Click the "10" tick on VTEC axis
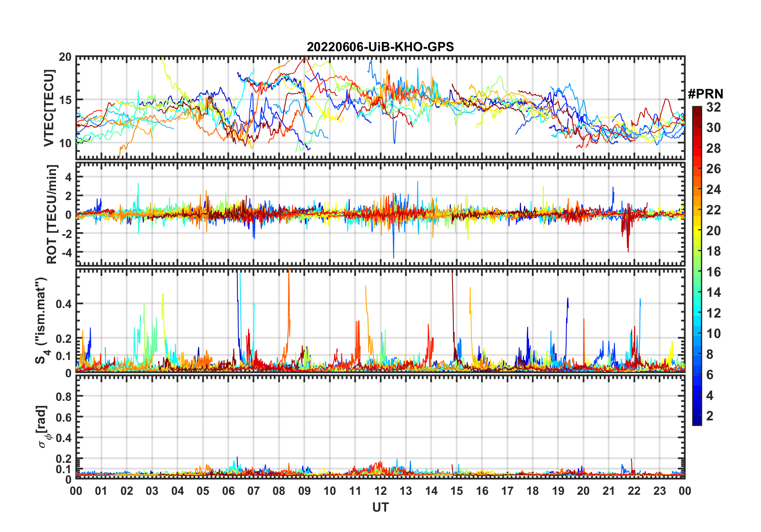 pos(65,143)
